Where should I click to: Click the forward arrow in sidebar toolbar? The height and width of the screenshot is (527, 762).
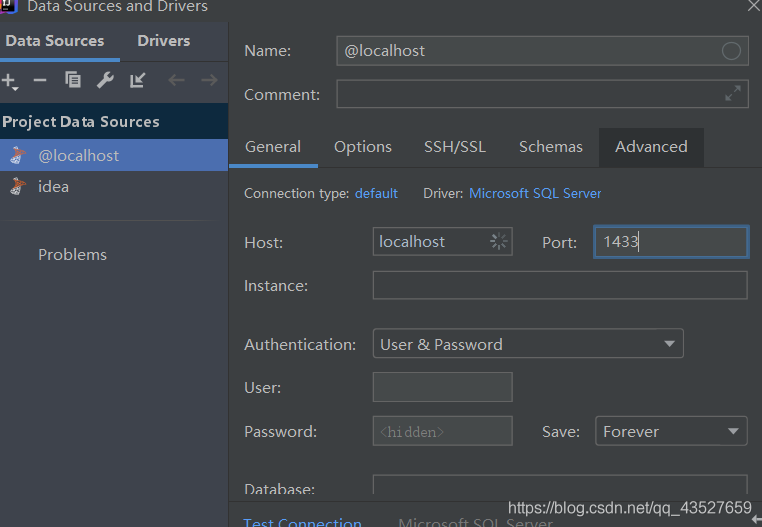[x=209, y=80]
